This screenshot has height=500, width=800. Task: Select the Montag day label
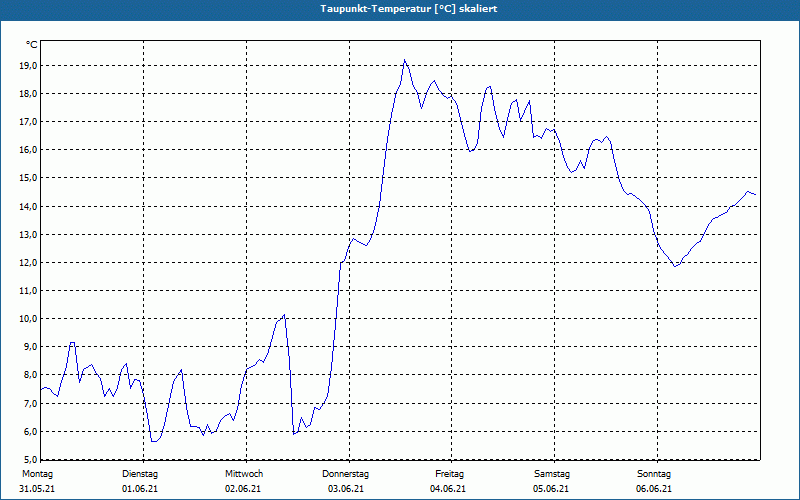[37, 474]
